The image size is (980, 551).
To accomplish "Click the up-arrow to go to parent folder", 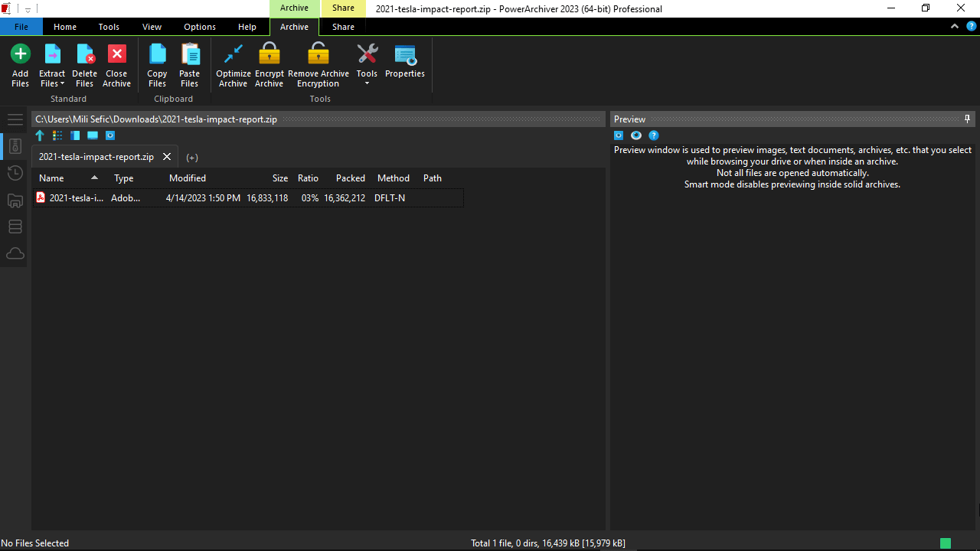I will point(40,135).
